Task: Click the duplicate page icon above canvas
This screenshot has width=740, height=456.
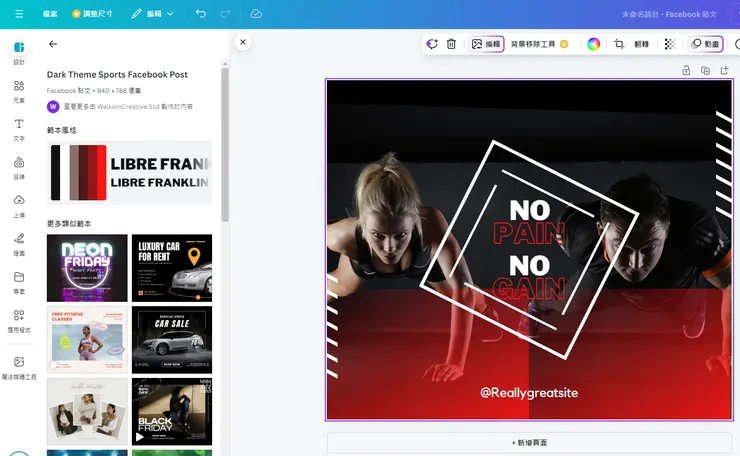Action: tap(706, 70)
